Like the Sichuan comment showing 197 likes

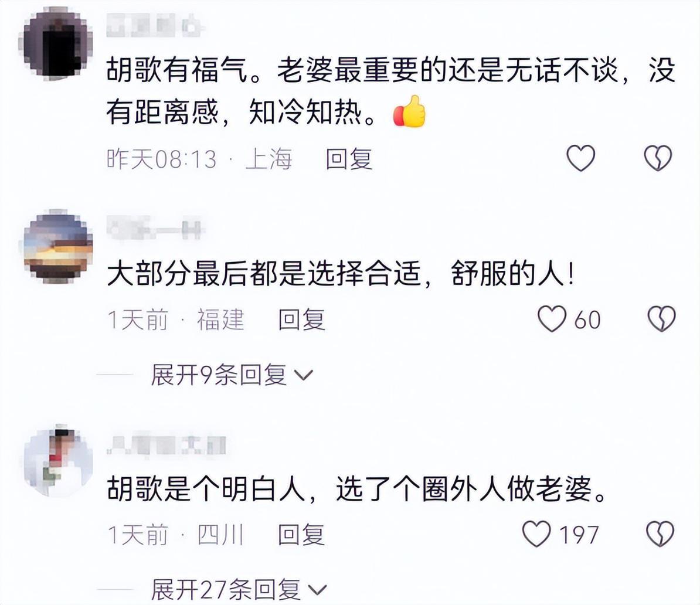tap(536, 534)
